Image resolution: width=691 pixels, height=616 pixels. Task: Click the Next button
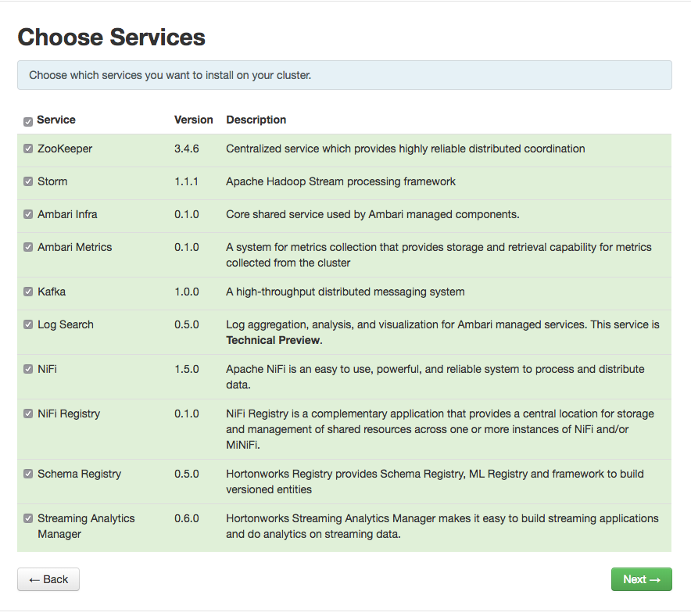click(x=641, y=579)
